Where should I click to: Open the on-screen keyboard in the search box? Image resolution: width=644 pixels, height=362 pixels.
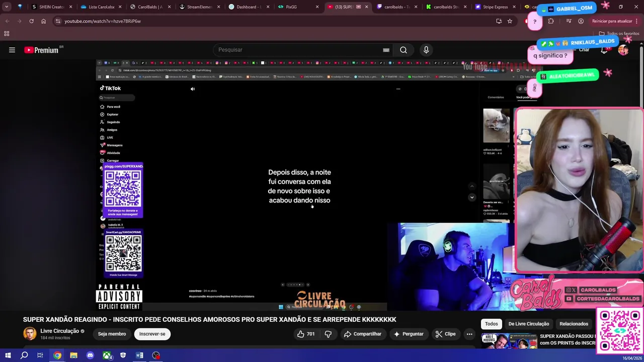[x=386, y=50]
